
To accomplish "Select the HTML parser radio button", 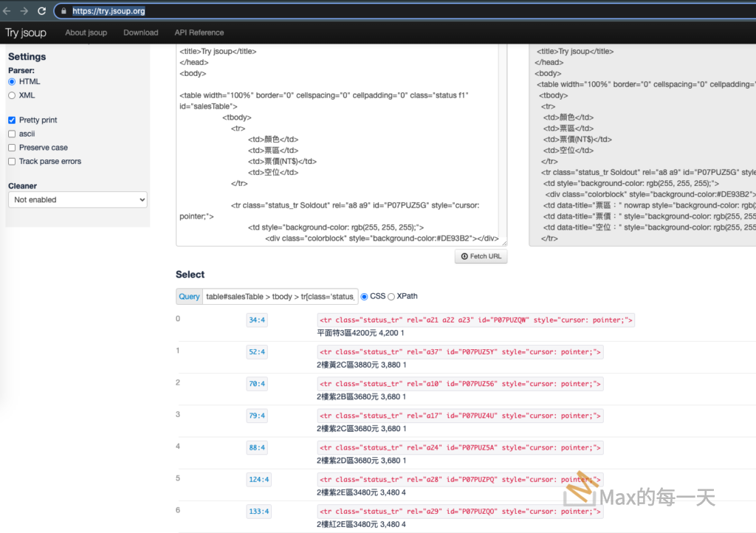I will pyautogui.click(x=12, y=82).
